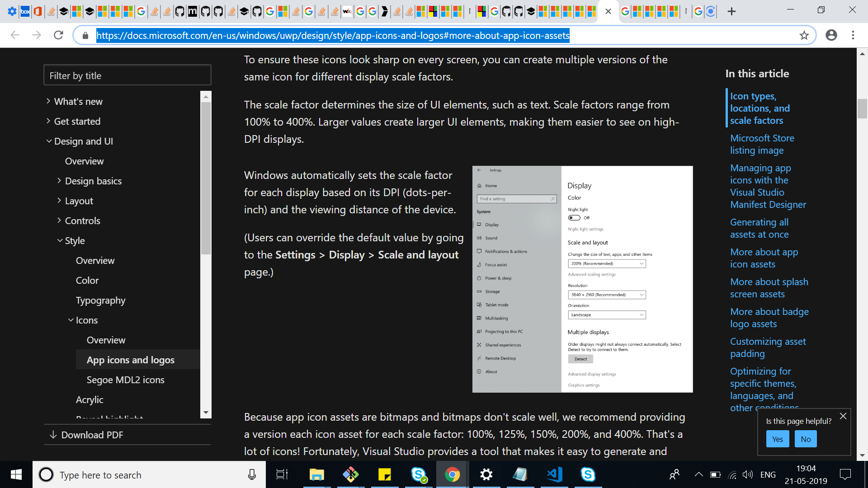This screenshot has height=488, width=868.
Task: Click Yes on the feedback prompt
Action: [777, 438]
